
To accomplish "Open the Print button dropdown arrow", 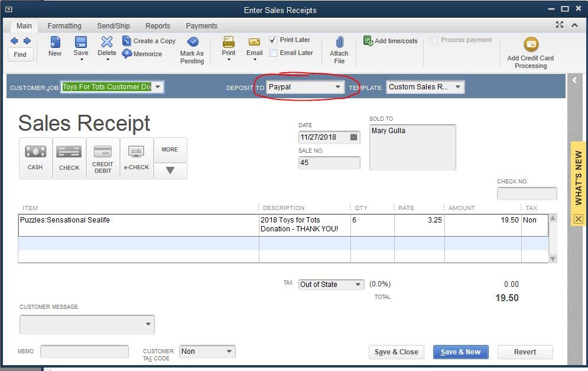I will point(229,59).
